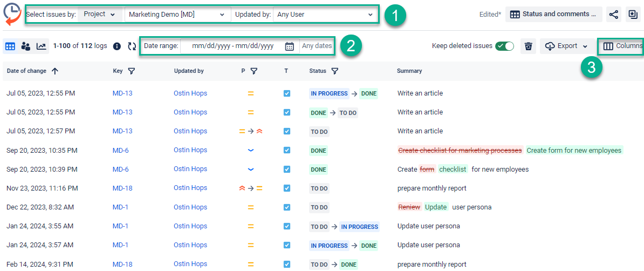The image size is (644, 271).
Task: Open the info icon beside logs count
Action: pyautogui.click(x=117, y=46)
